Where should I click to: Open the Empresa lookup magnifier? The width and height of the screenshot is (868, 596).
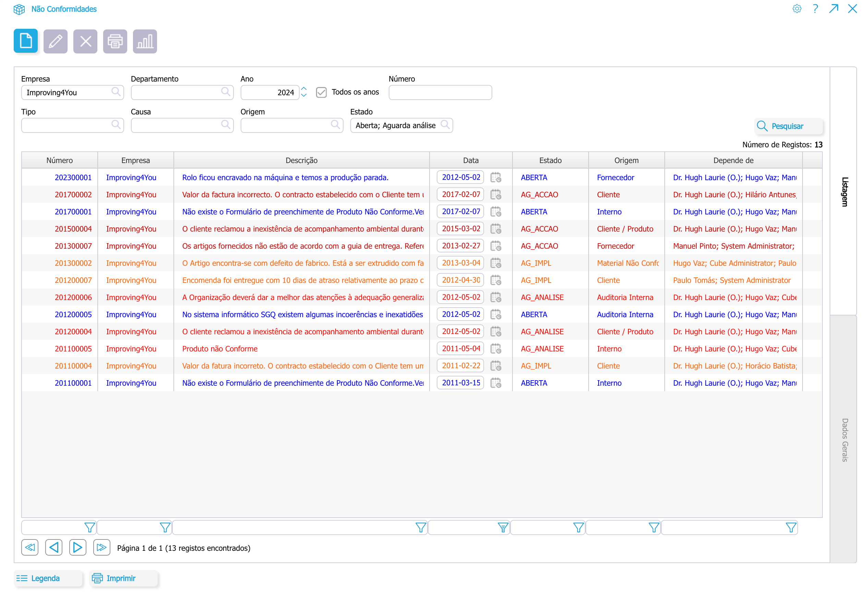[116, 91]
